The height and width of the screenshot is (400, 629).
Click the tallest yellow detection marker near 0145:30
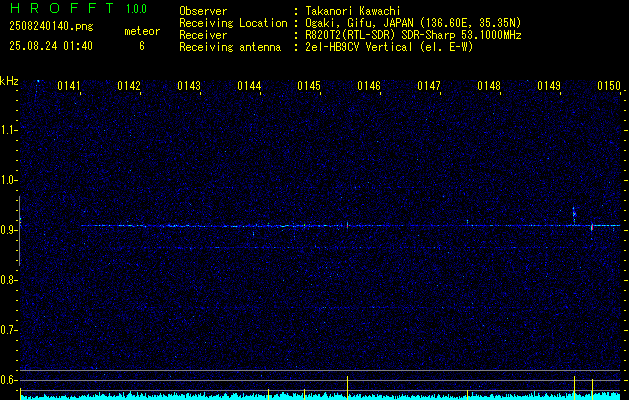click(347, 388)
